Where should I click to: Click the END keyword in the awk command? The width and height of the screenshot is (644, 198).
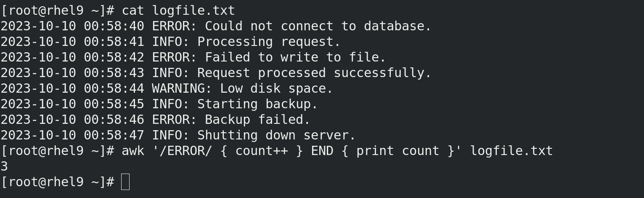[322, 151]
